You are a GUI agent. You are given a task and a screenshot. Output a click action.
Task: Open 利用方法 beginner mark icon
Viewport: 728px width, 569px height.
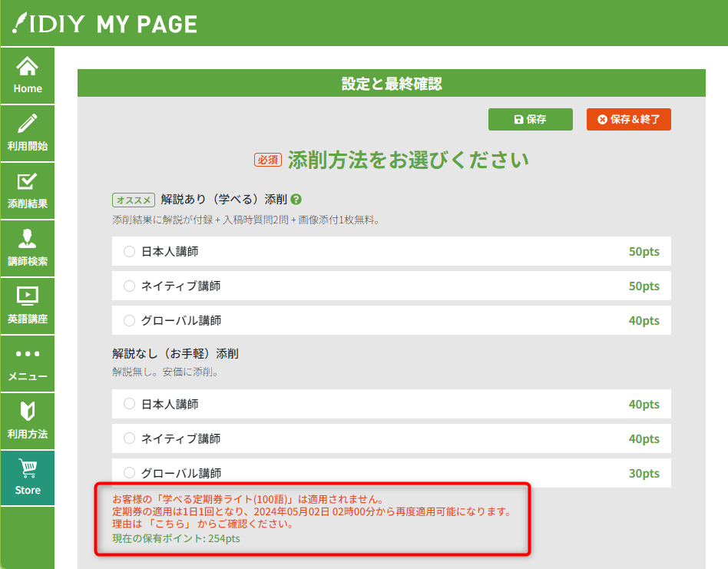28,412
